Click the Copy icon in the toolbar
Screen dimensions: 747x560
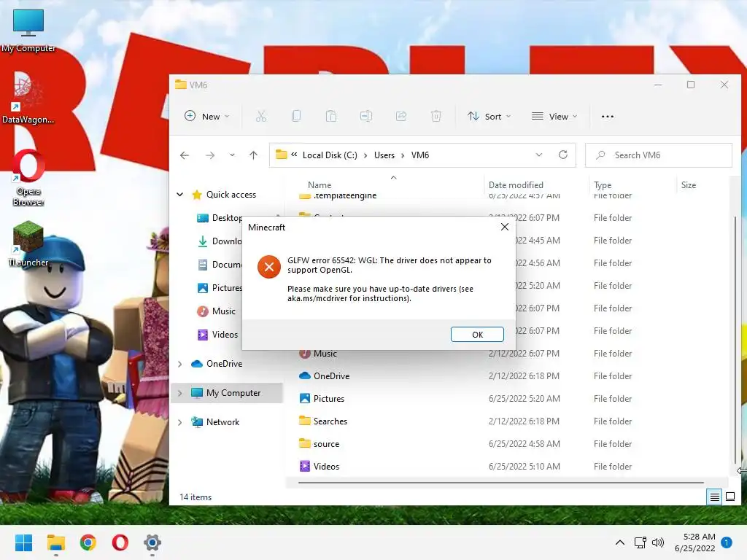point(296,116)
